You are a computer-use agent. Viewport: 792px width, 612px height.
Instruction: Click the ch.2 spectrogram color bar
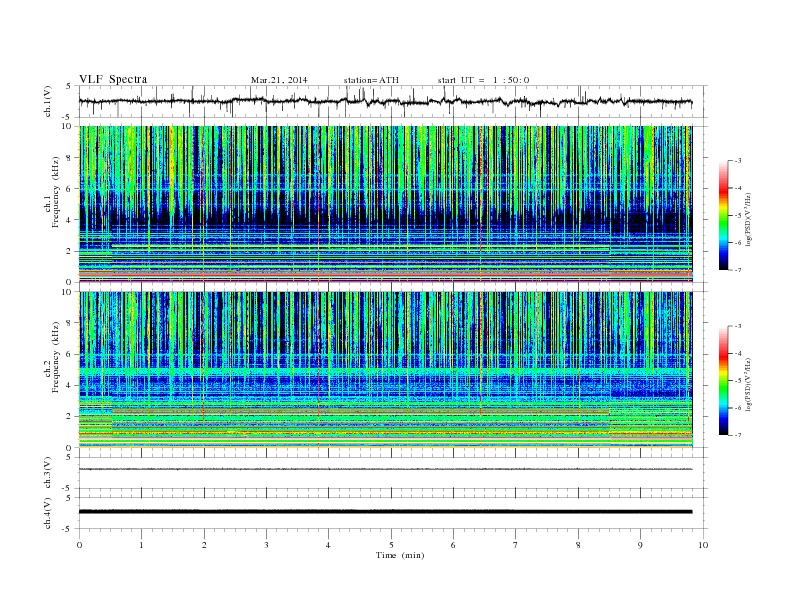723,381
